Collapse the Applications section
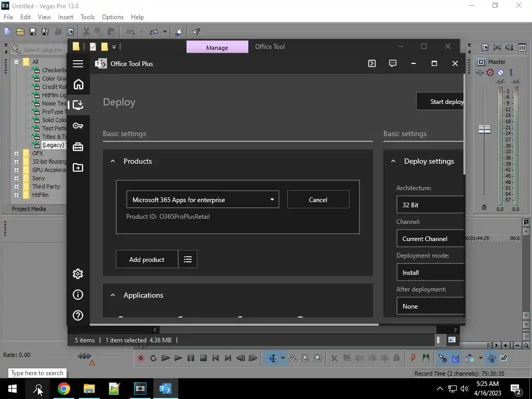 (x=113, y=295)
